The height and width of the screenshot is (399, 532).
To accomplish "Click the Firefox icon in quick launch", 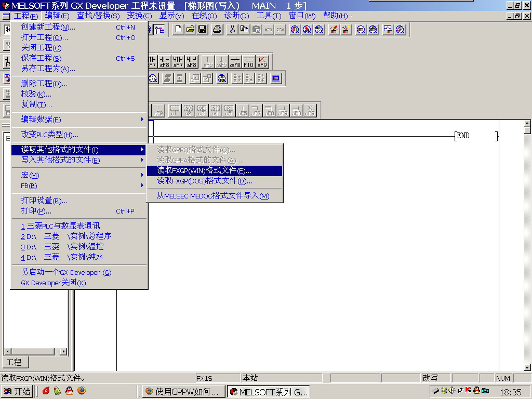I will click(81, 391).
